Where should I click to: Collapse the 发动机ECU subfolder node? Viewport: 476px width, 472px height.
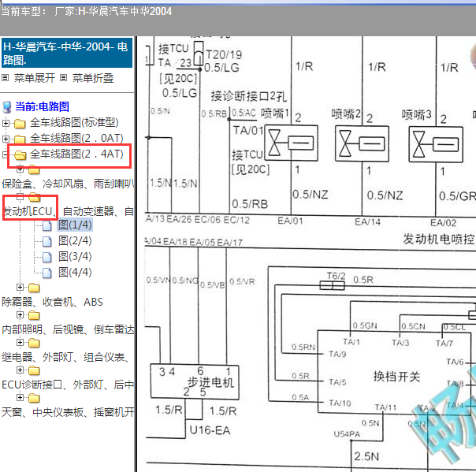(x=20, y=197)
